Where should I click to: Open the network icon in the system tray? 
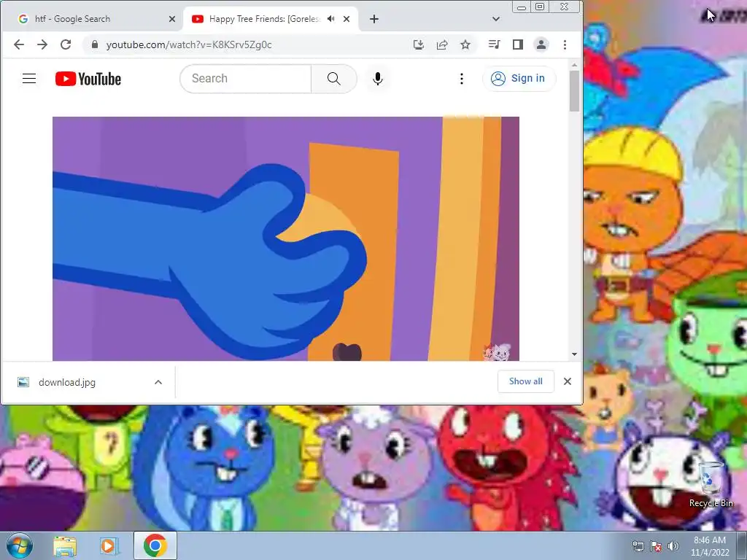(x=638, y=546)
